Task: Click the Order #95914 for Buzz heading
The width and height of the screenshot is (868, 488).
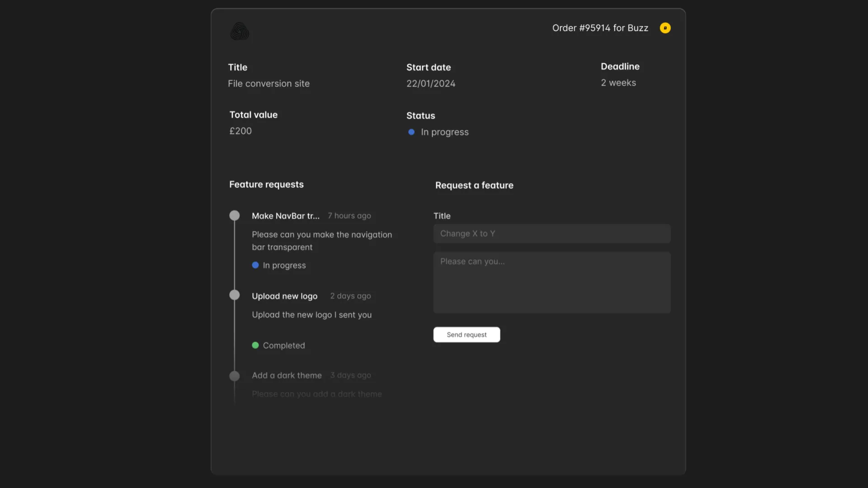Action: (600, 28)
